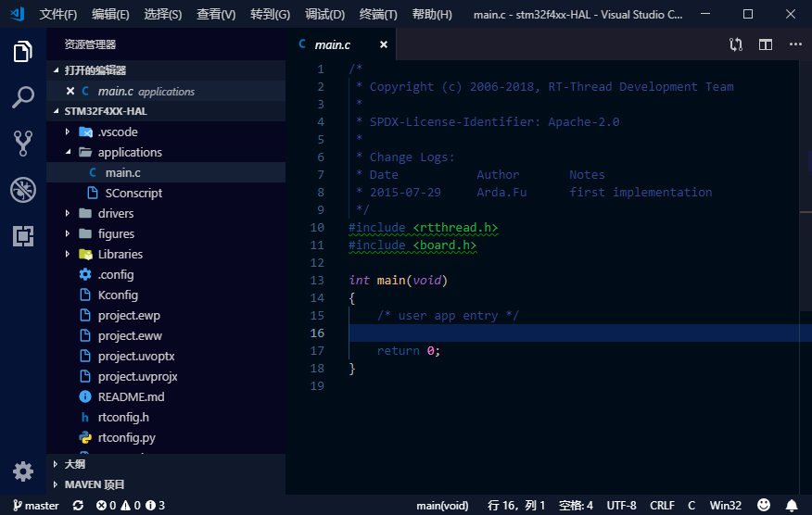Click line and column indicator 行 16, 列 1
Viewport: 812px width, 515px height.
tap(515, 505)
